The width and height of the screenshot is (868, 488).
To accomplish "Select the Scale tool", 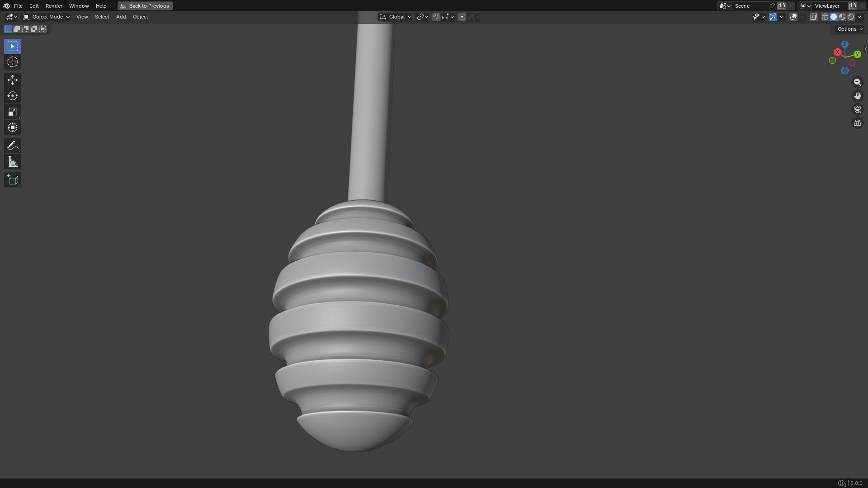I will click(13, 112).
